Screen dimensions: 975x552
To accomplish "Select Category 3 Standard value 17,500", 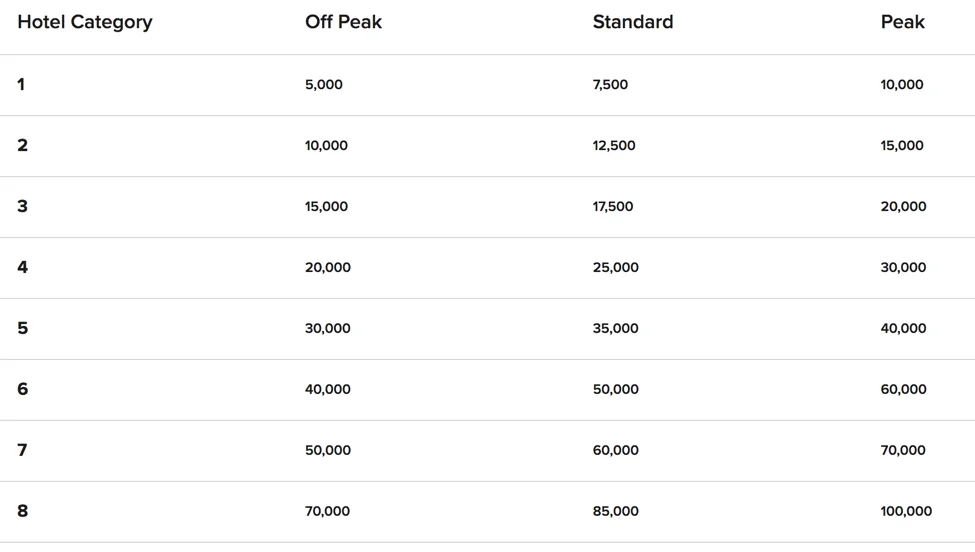I will [612, 207].
